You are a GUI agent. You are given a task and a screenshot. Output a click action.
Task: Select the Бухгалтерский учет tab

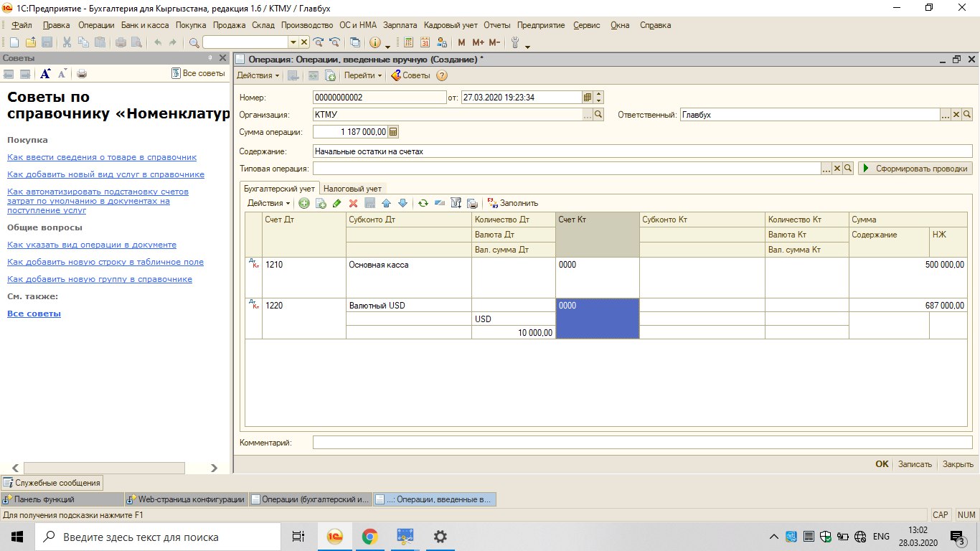(279, 189)
